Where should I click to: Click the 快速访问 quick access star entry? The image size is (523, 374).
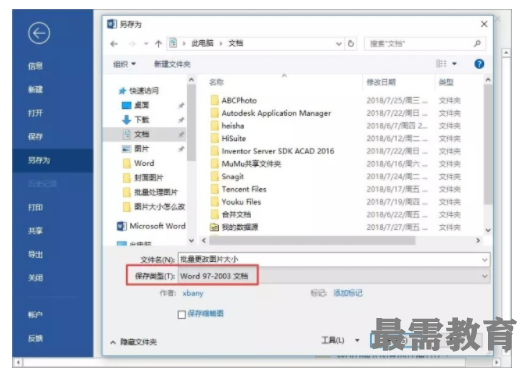tap(139, 90)
